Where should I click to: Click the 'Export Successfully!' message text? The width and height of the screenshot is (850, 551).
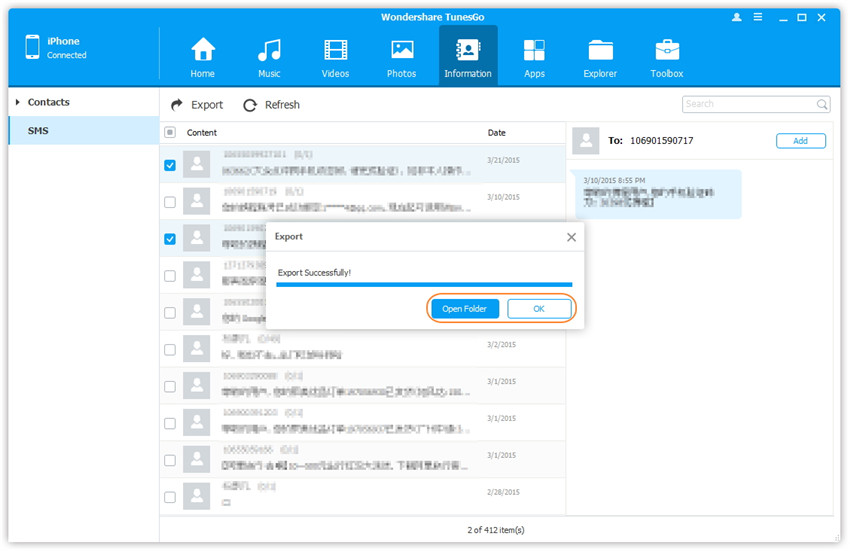pyautogui.click(x=314, y=272)
